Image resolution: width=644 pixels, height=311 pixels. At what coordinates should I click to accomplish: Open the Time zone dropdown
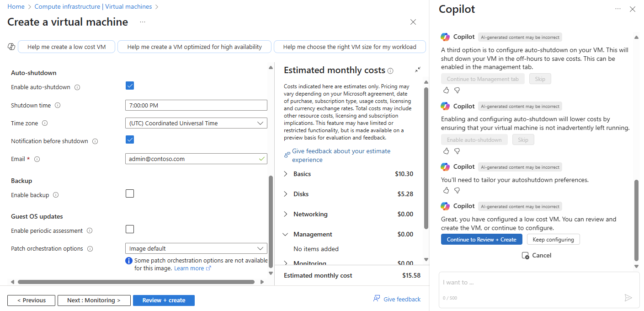tap(196, 123)
